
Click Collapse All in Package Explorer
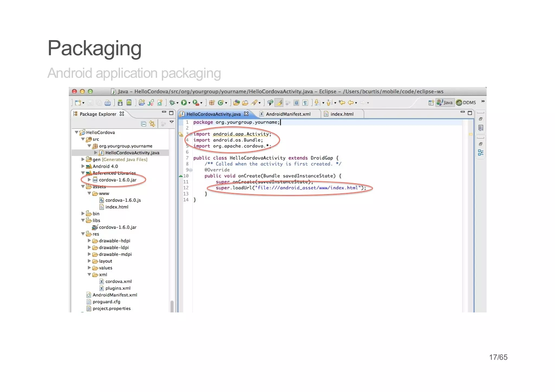144,124
